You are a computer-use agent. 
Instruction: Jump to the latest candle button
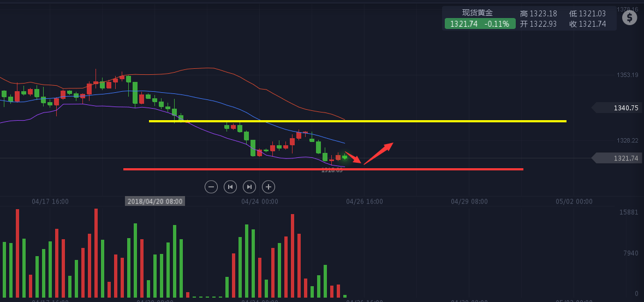click(x=249, y=187)
